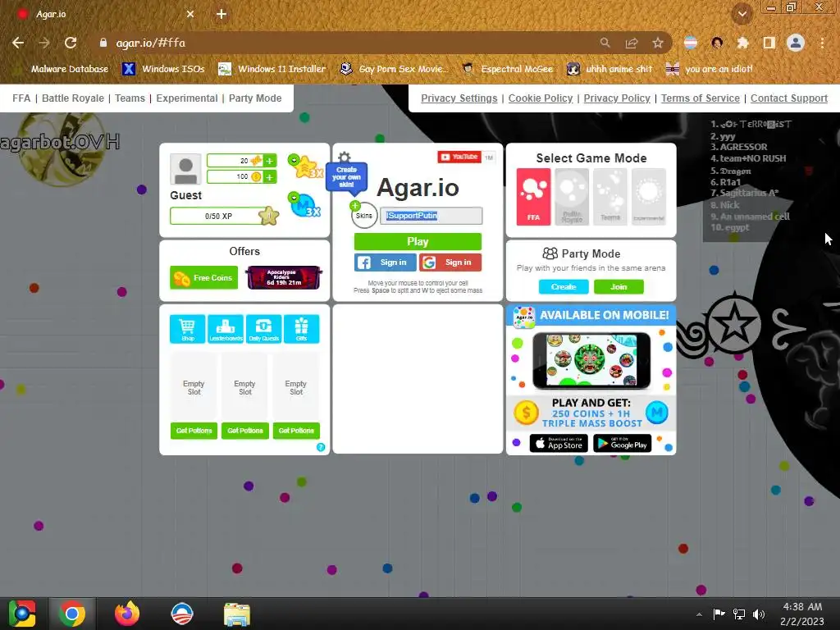Screen dimensions: 840x630
Task: Launch Firefox from the taskbar
Action: (127, 614)
